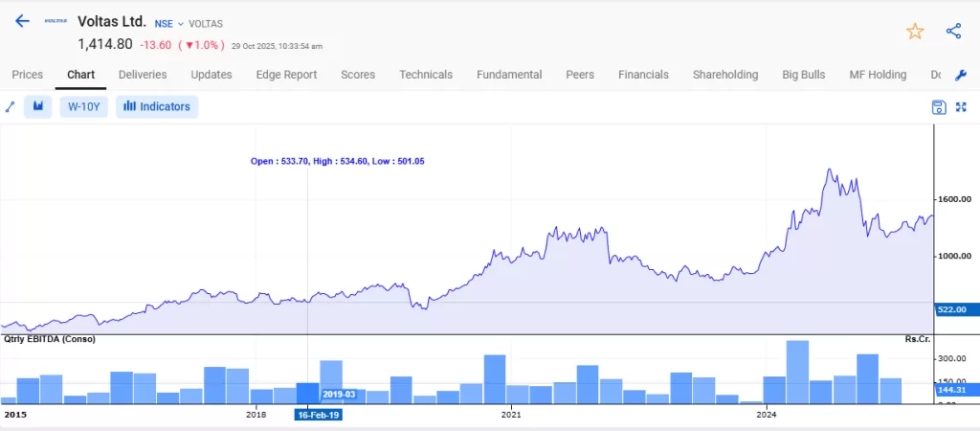The height and width of the screenshot is (431, 980).
Task: Click the 1,414.80 current price
Action: (105, 44)
